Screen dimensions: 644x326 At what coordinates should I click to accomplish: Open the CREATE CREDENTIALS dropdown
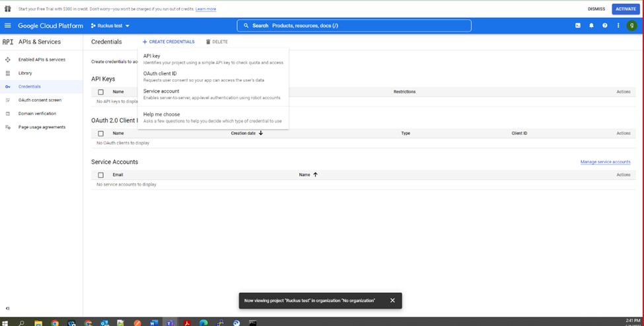168,42
